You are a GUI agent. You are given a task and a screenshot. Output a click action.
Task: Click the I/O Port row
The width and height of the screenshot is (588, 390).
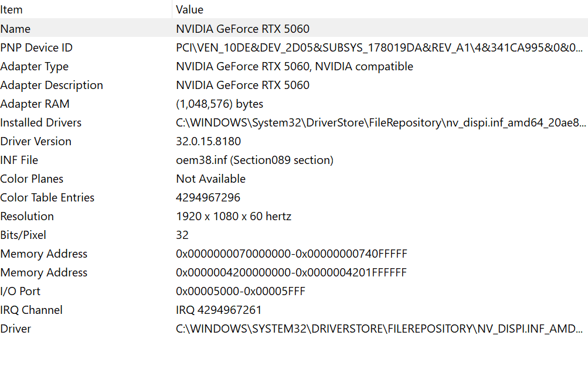tap(21, 291)
